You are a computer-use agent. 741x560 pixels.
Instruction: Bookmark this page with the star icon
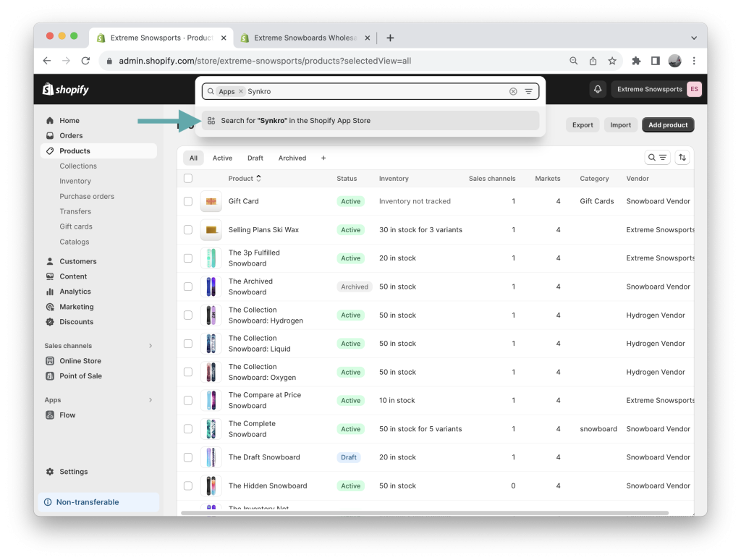tap(612, 61)
